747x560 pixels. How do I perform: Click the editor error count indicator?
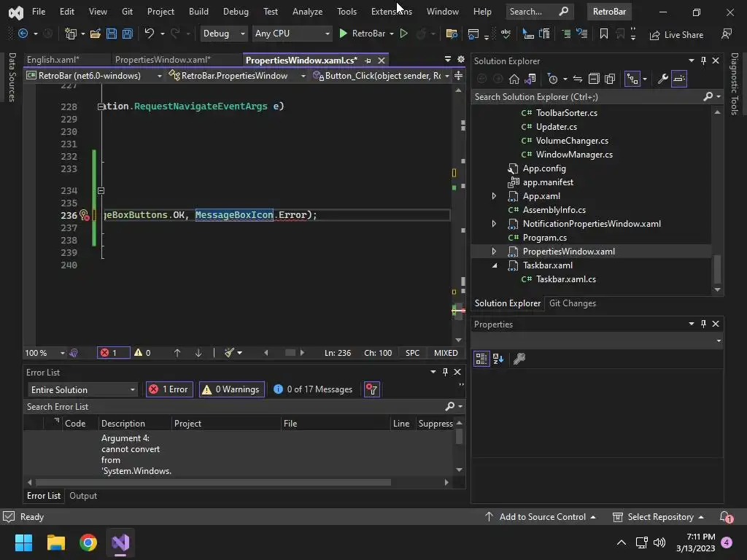point(113,353)
